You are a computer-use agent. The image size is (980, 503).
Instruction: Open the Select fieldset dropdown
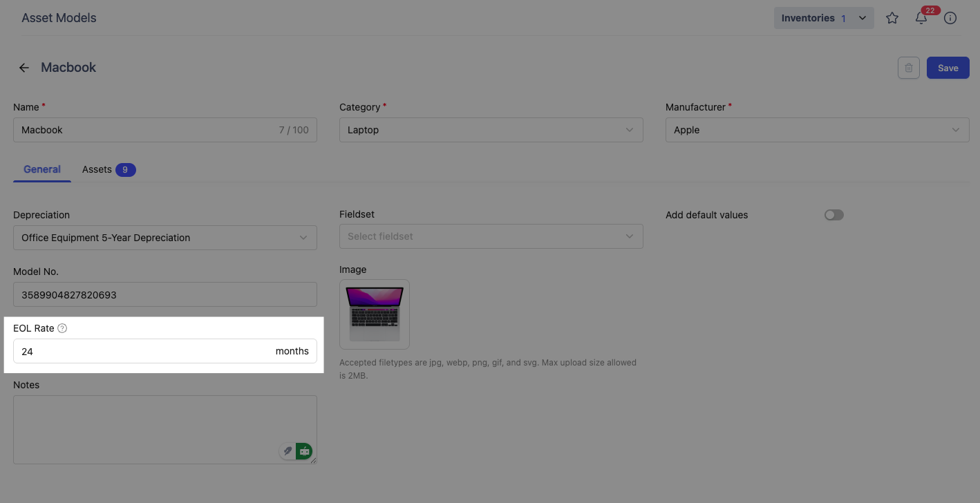(491, 236)
